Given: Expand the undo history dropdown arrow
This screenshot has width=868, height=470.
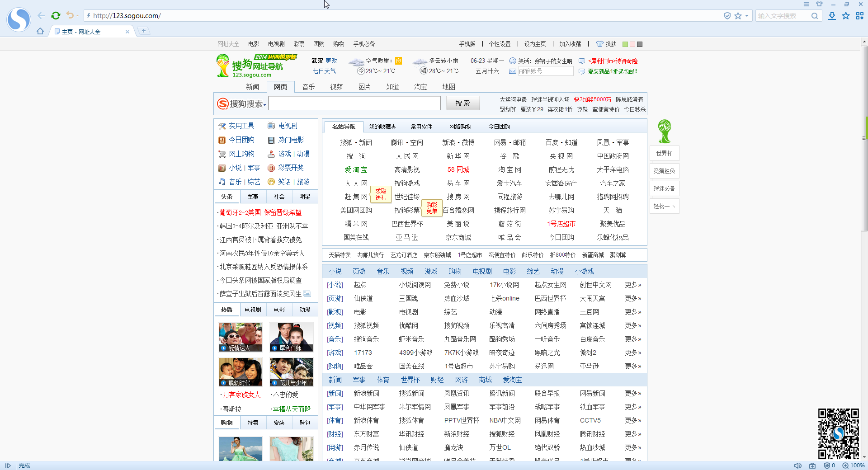Looking at the screenshot, I should 78,16.
